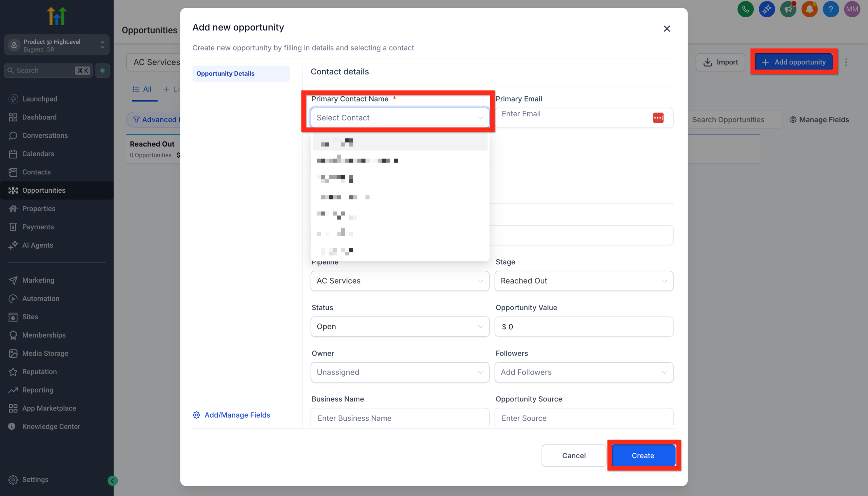Switch to the Opportunity Details tab
Screen dimensions: 868x496
click(225, 73)
